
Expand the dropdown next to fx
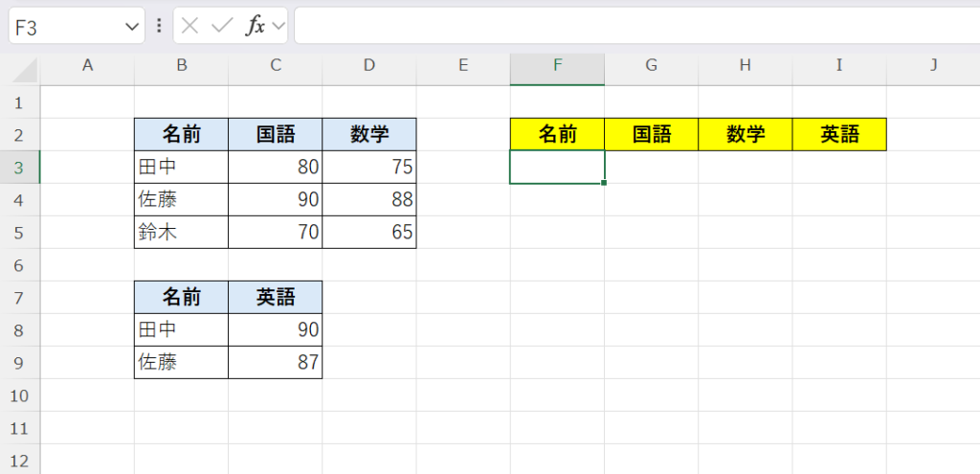tap(278, 27)
